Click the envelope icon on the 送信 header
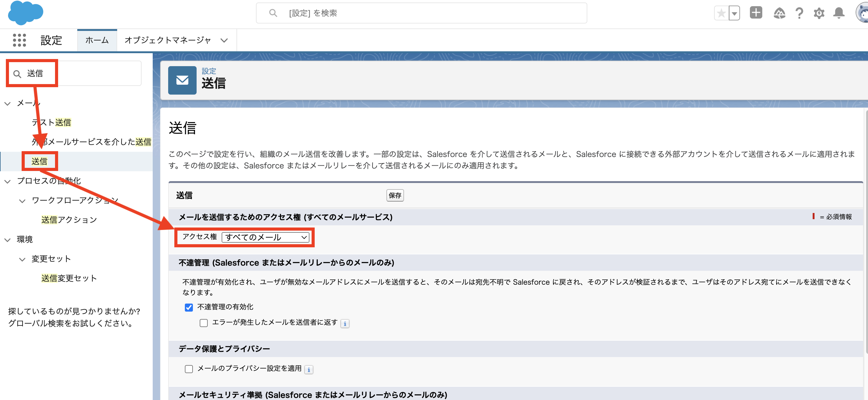The width and height of the screenshot is (868, 400). coord(182,80)
